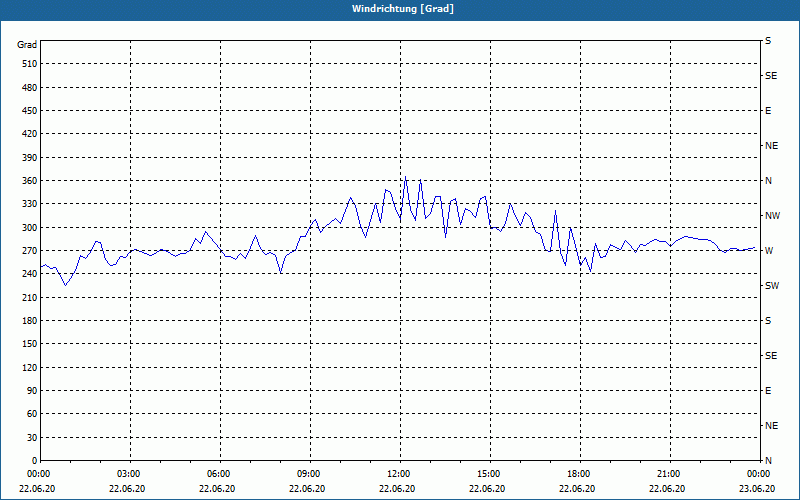Viewport: 800px width, 500px height.
Task: Click the 18:00 time label
Action: 580,474
